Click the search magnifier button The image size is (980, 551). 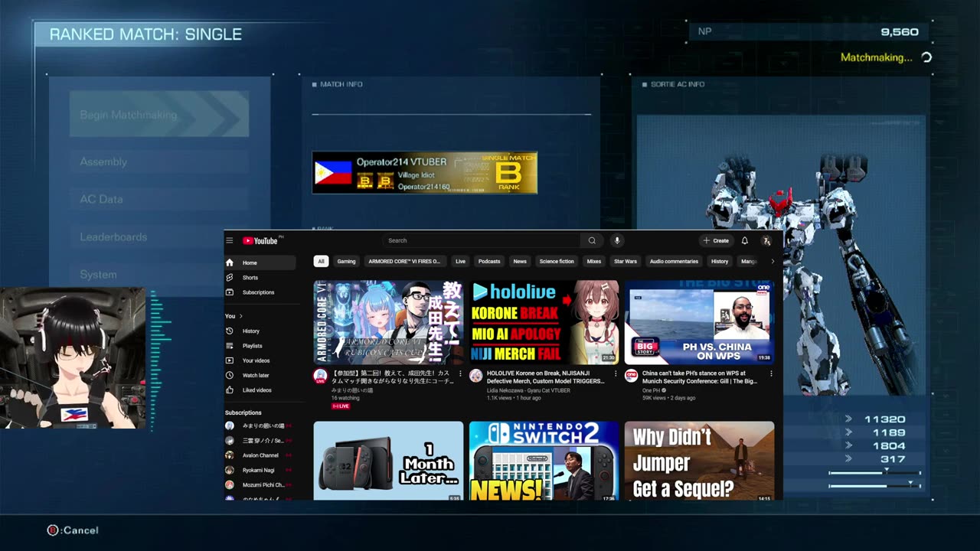tap(592, 240)
